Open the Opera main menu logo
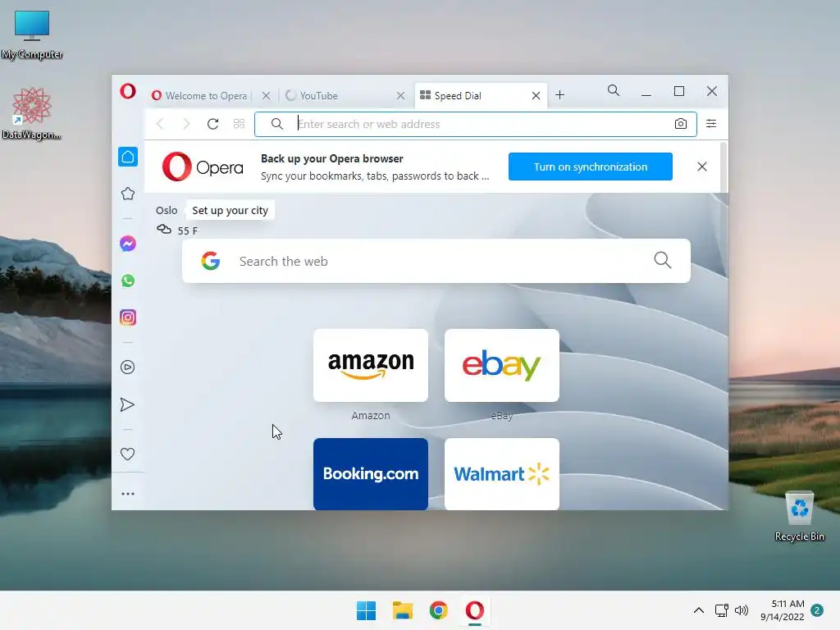This screenshot has width=840, height=630. click(127, 91)
